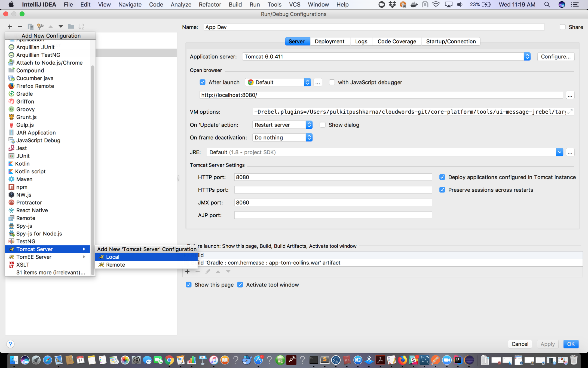Switch to the Deployment tab
The image size is (588, 368).
click(x=329, y=41)
